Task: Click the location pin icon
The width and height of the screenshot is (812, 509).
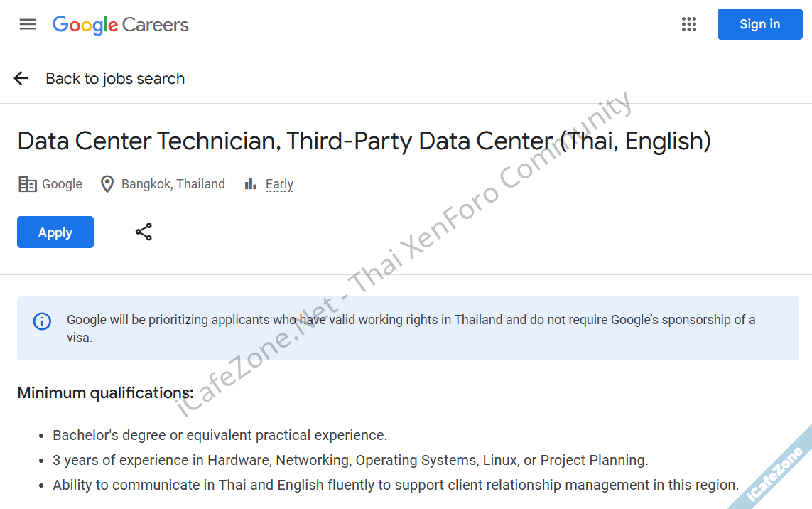Action: coord(107,184)
